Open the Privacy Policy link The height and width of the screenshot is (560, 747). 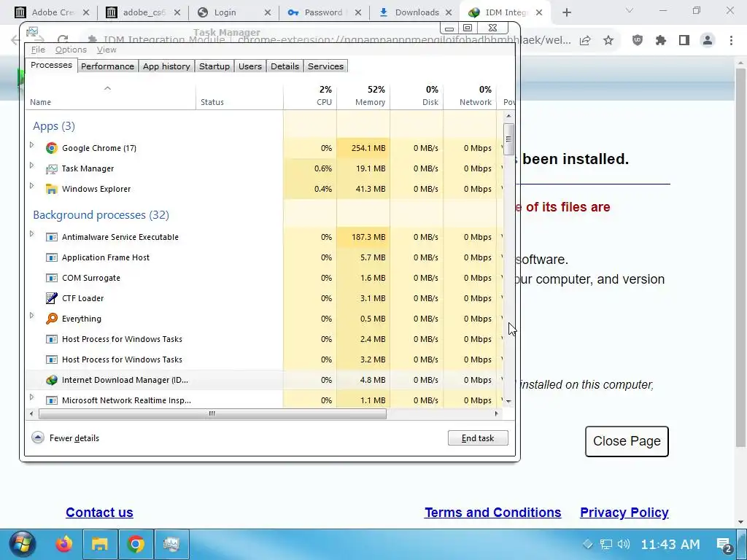click(624, 513)
